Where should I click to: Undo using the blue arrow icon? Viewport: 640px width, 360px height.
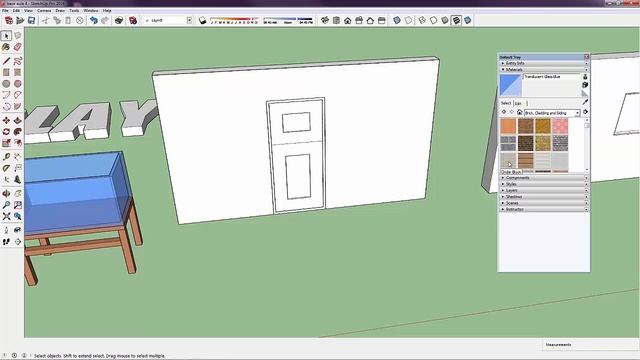tap(93, 20)
